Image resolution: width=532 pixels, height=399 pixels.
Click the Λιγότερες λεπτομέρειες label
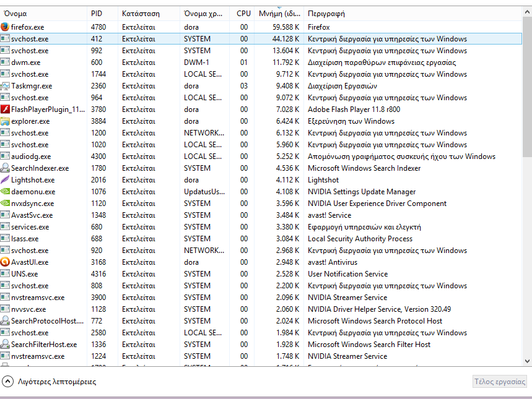click(57, 382)
